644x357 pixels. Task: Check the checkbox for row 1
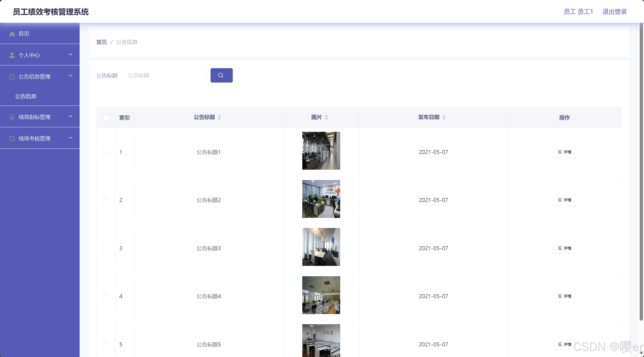coord(105,152)
